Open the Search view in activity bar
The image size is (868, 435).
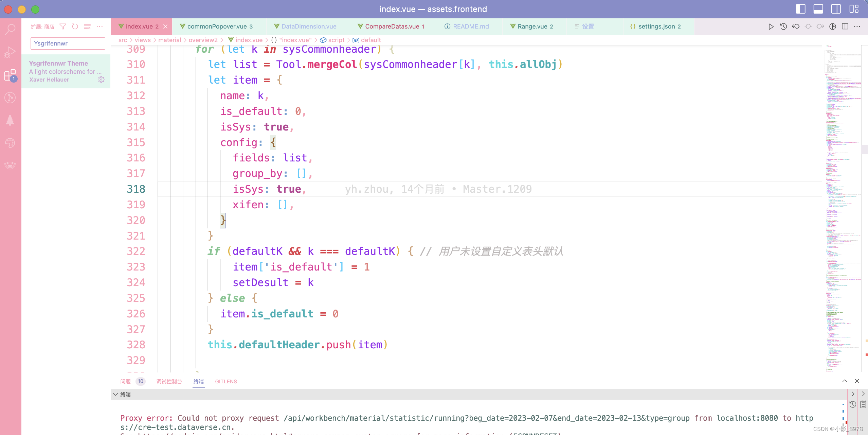(10, 30)
